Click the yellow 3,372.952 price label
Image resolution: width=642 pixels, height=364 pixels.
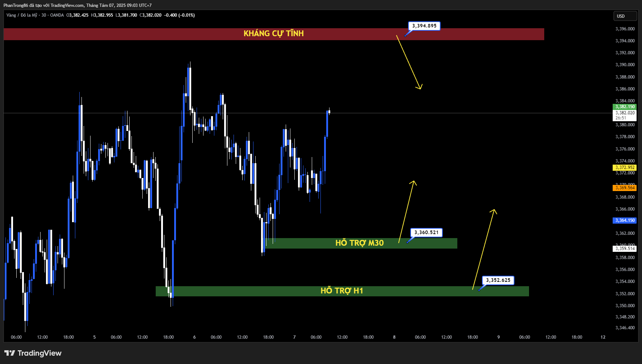coord(625,168)
